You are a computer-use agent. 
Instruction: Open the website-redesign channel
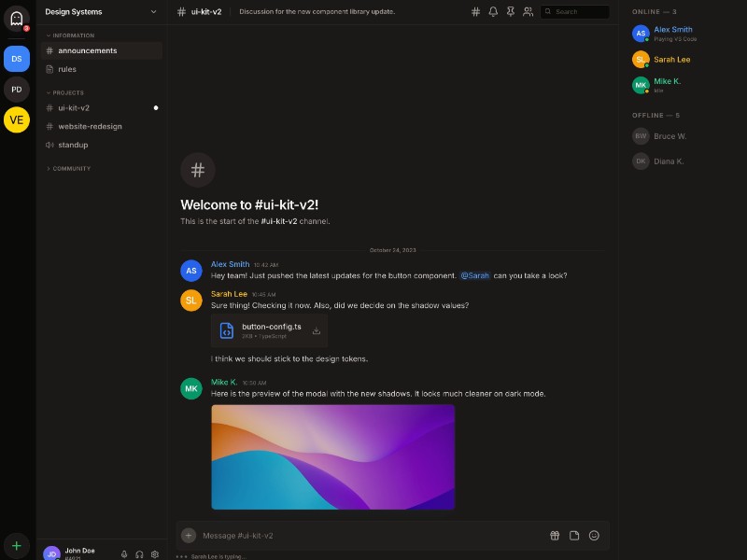(102, 126)
